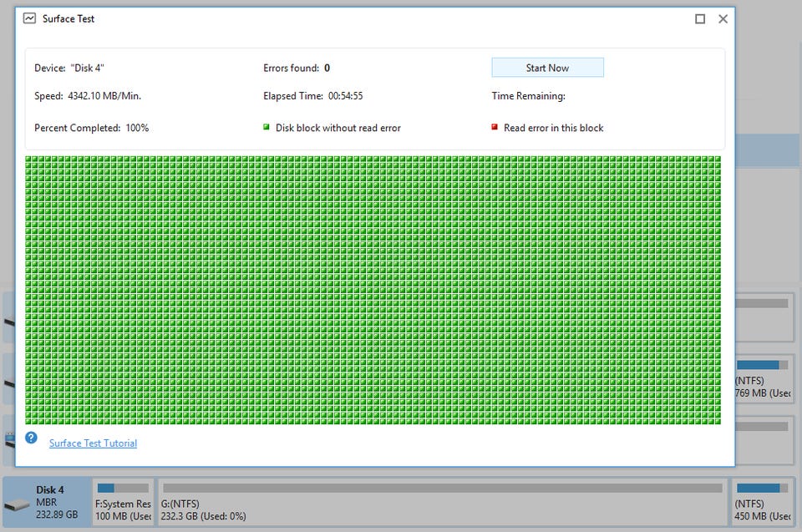Click the Start Now button
This screenshot has height=532, width=802.
click(x=547, y=68)
